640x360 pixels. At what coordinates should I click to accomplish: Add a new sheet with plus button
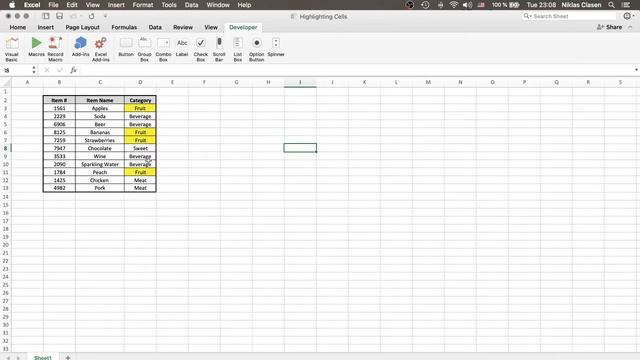point(68,358)
